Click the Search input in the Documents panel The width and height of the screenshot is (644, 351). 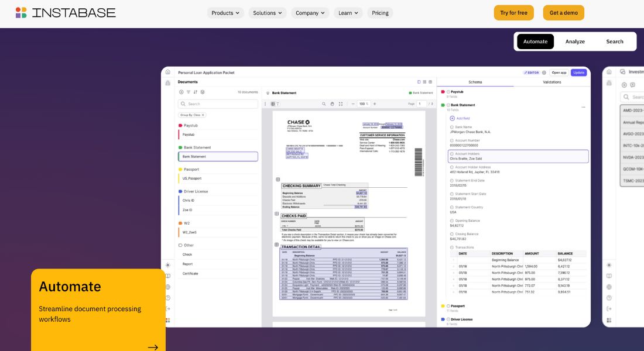[x=218, y=104]
